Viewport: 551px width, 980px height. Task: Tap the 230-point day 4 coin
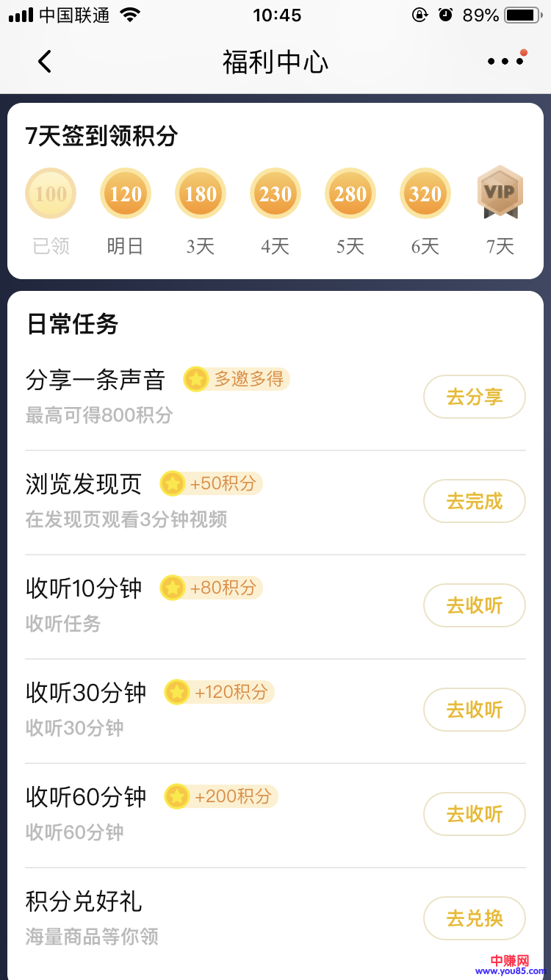pos(275,194)
